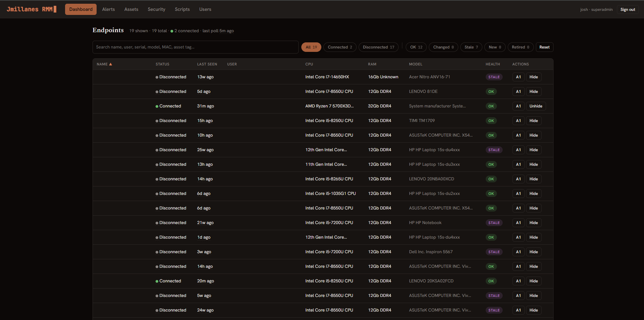The image size is (644, 320).
Task: Filter by Disconnected 17 endpoints
Action: point(378,47)
